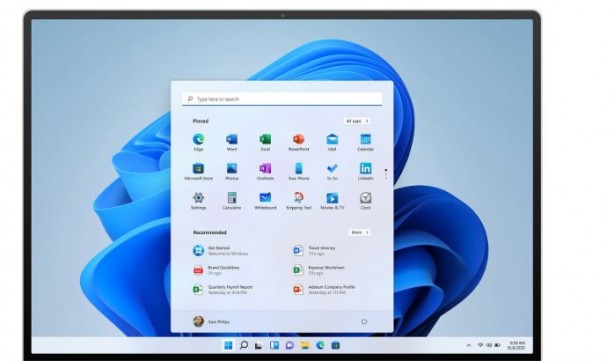Open the Whiteboard app
This screenshot has height=361, width=614.
[265, 201]
